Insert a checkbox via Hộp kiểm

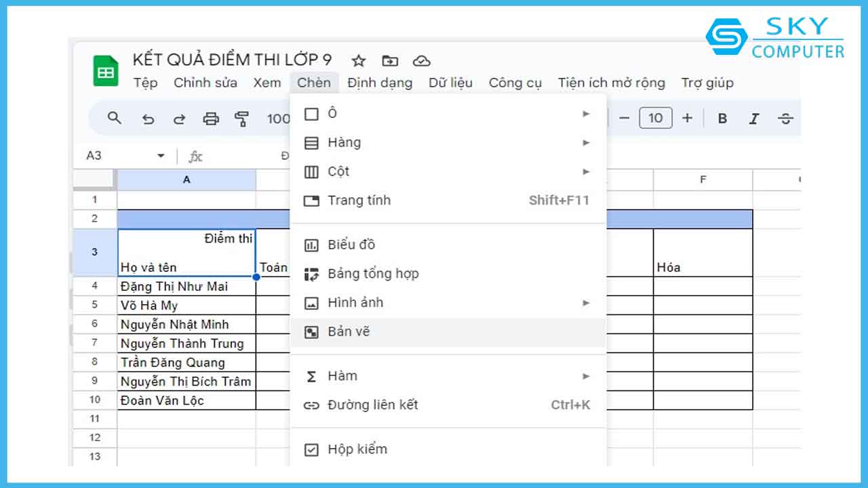[357, 449]
